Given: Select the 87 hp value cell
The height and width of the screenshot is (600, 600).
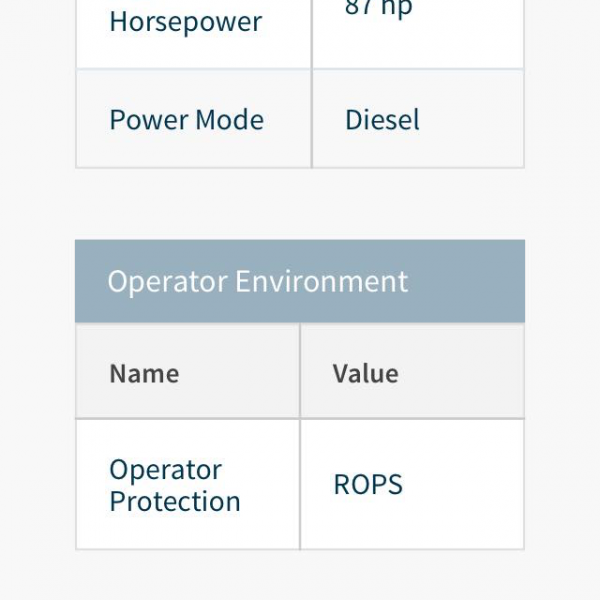Looking at the screenshot, I should (x=418, y=34).
